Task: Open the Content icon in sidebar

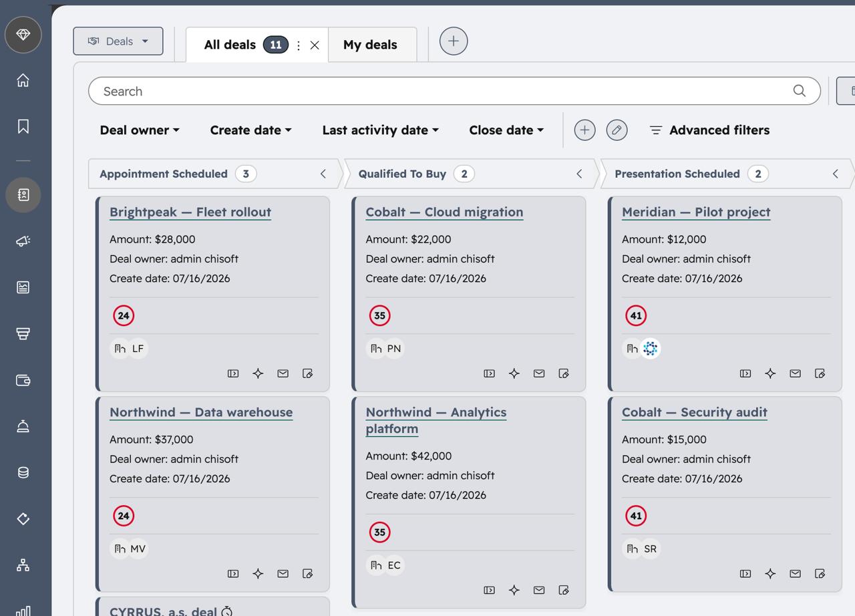Action: coord(23,287)
